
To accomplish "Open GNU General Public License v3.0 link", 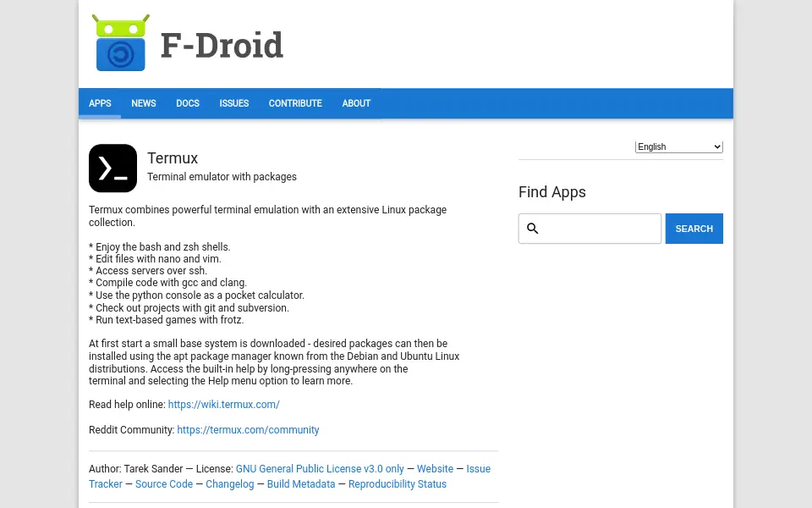I will (x=320, y=468).
